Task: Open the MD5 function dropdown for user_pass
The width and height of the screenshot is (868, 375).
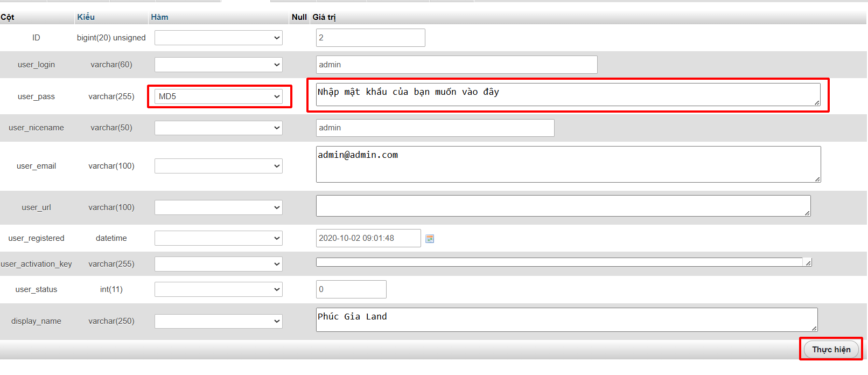Action: 218,96
